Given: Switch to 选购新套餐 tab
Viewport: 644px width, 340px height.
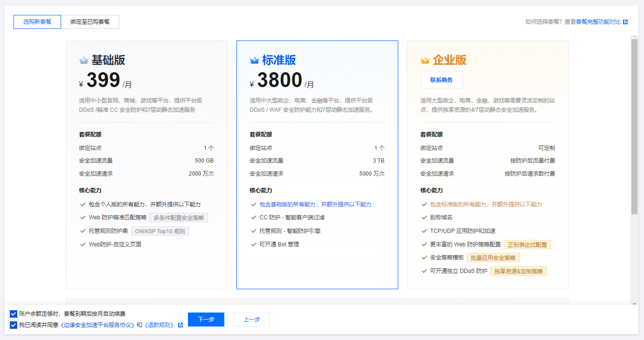Looking at the screenshot, I should pyautogui.click(x=37, y=22).
